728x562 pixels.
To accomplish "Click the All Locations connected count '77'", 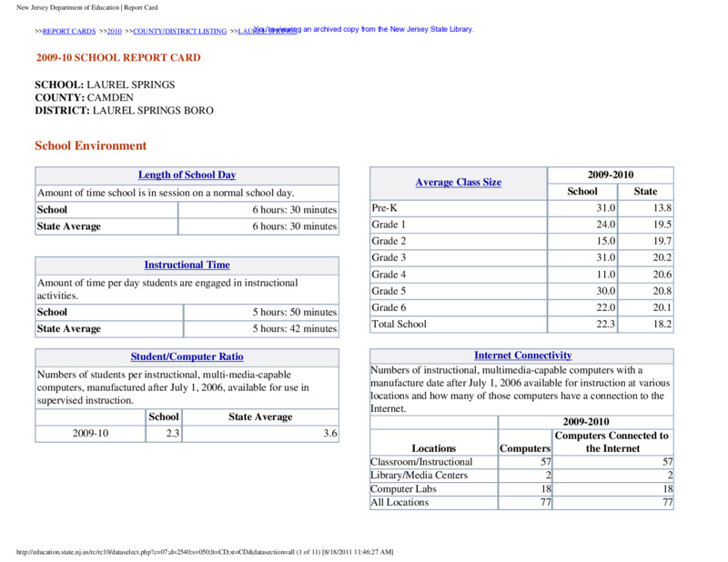I will [668, 503].
